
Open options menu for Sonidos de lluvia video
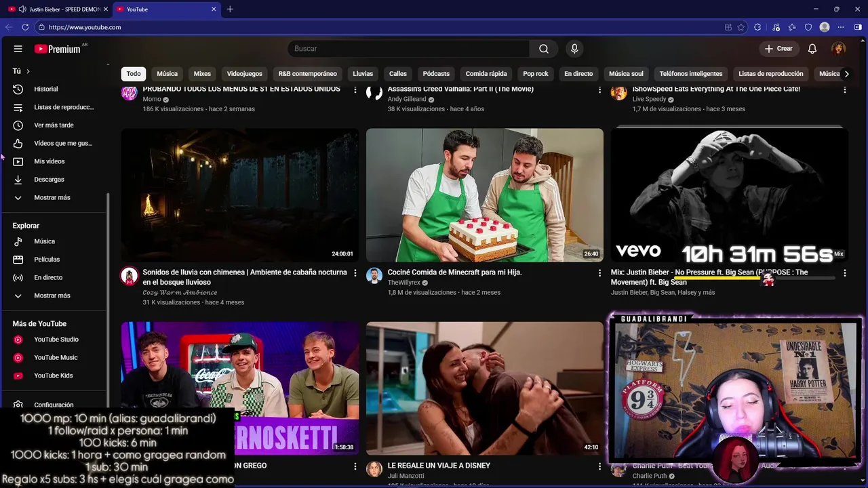[x=355, y=272]
